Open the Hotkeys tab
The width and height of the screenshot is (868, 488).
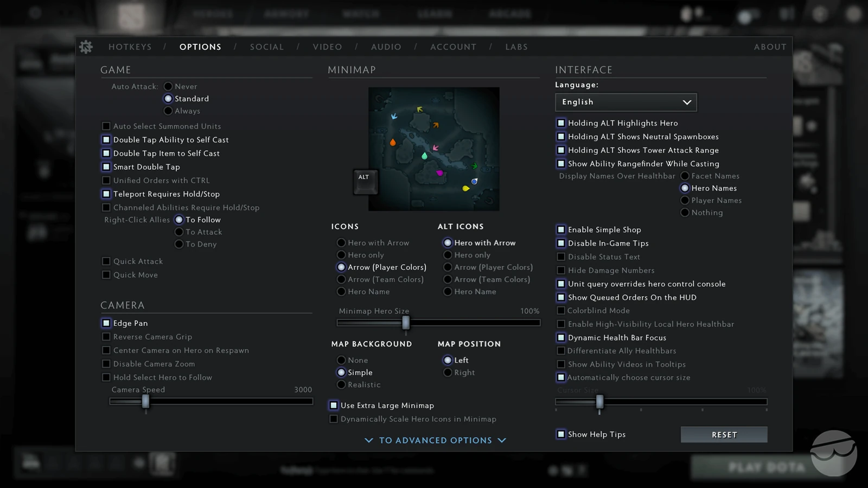point(130,47)
